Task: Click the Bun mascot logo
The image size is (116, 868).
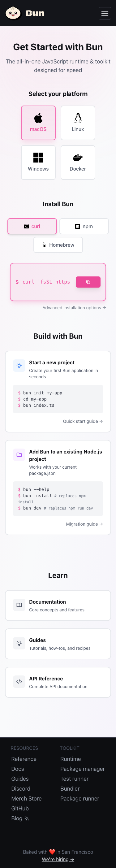Action: click(x=13, y=13)
